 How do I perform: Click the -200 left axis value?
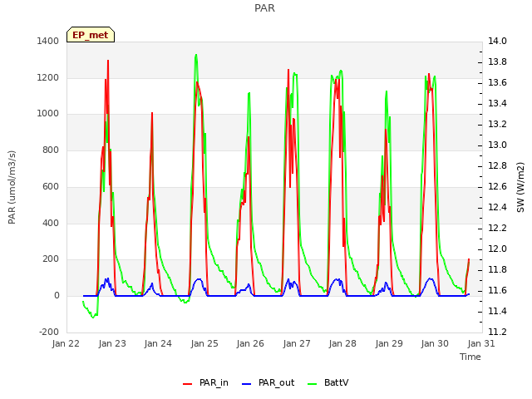[49, 332]
